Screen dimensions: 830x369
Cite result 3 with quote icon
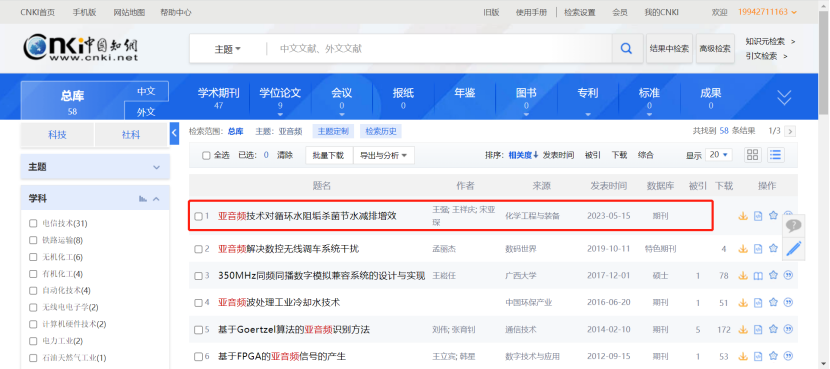point(788,275)
